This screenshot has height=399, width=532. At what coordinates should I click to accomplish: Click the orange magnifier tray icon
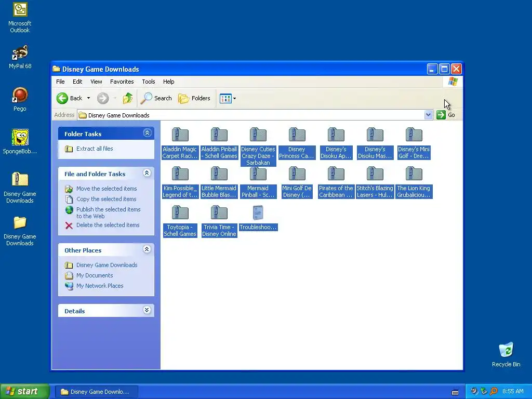tap(494, 391)
